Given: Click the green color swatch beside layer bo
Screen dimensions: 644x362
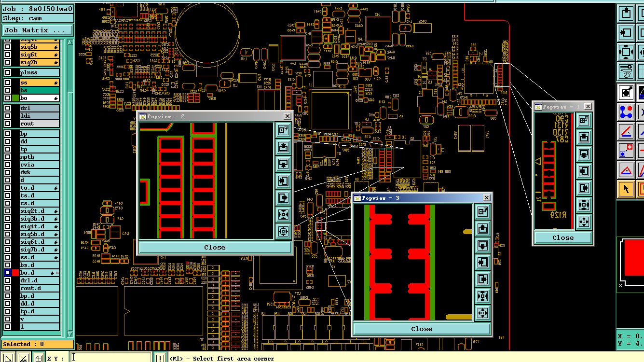Looking at the screenshot, I should (15, 98).
